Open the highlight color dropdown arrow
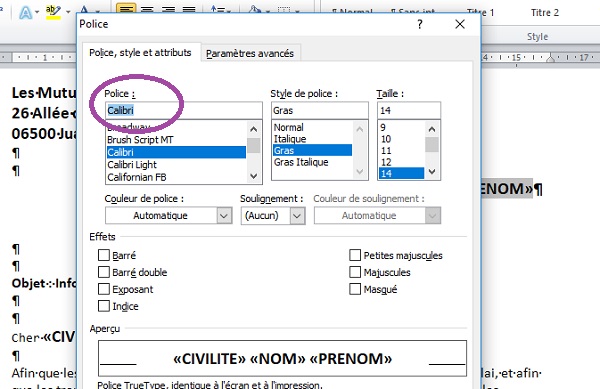This screenshot has width=600, height=389. pos(68,12)
